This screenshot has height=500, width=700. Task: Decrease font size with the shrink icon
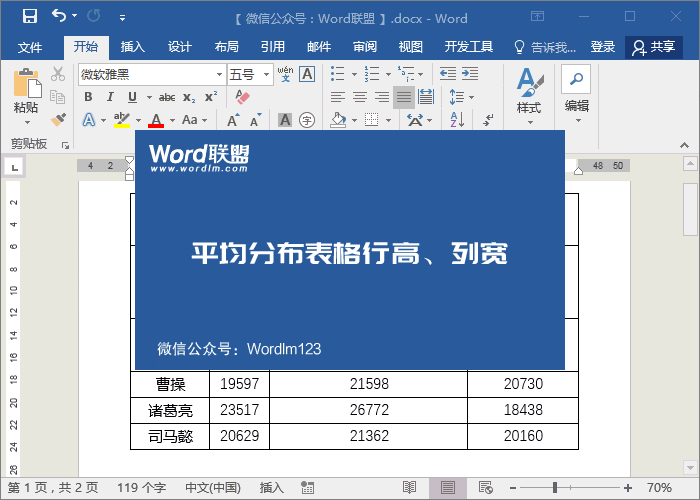(x=255, y=120)
